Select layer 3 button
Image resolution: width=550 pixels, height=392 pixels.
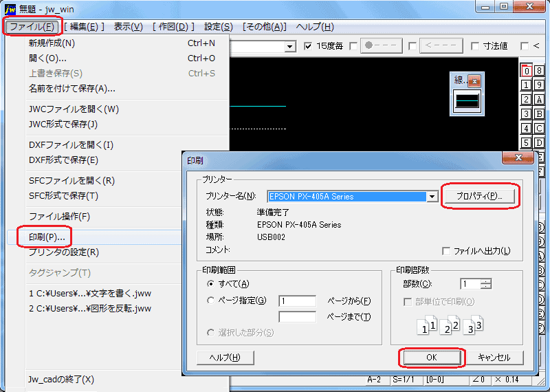click(x=526, y=114)
